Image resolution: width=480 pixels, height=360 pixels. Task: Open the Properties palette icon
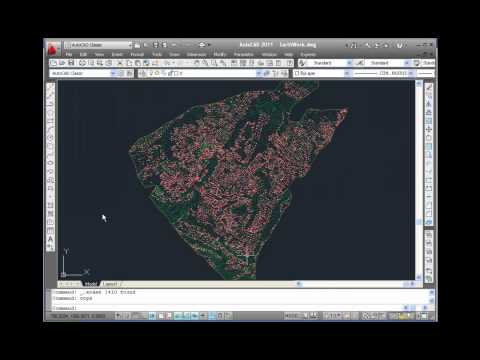234,63
